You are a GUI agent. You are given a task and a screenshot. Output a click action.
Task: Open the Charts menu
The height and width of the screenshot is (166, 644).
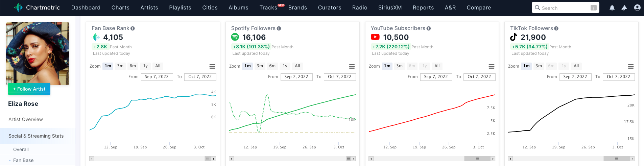[x=120, y=7]
